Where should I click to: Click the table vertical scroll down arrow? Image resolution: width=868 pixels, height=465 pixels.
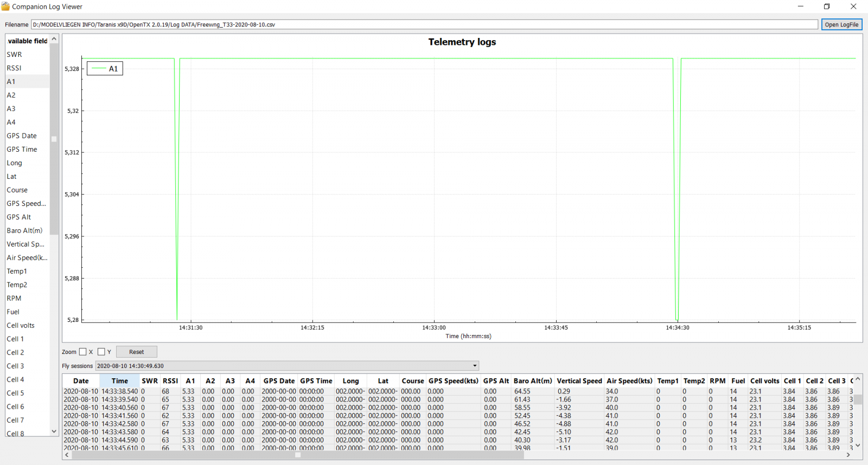[858, 445]
